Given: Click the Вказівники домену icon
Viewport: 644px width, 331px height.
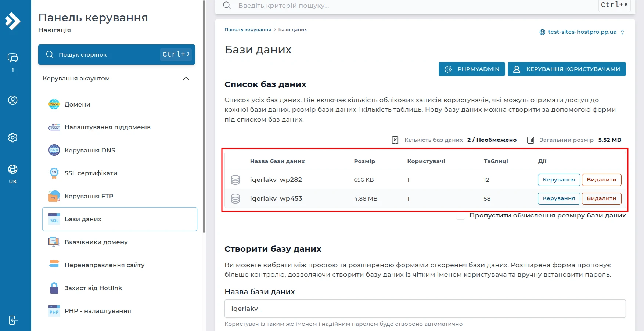Looking at the screenshot, I should (54, 242).
